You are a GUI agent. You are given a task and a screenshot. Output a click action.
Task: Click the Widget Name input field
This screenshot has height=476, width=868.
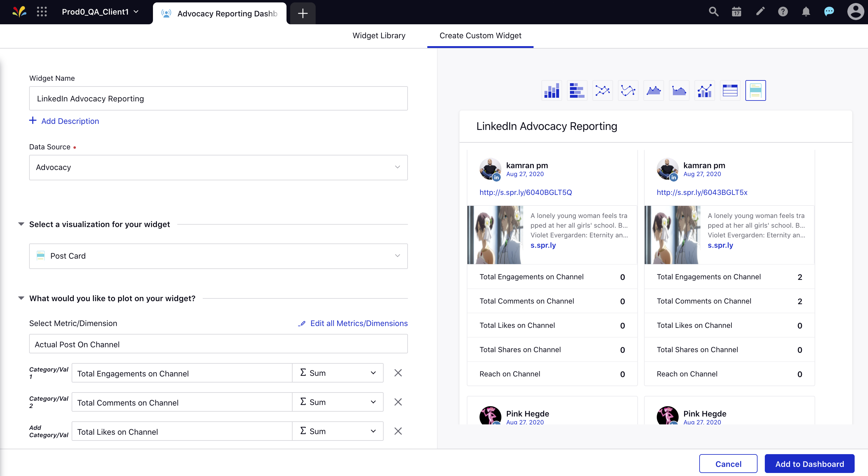click(218, 98)
